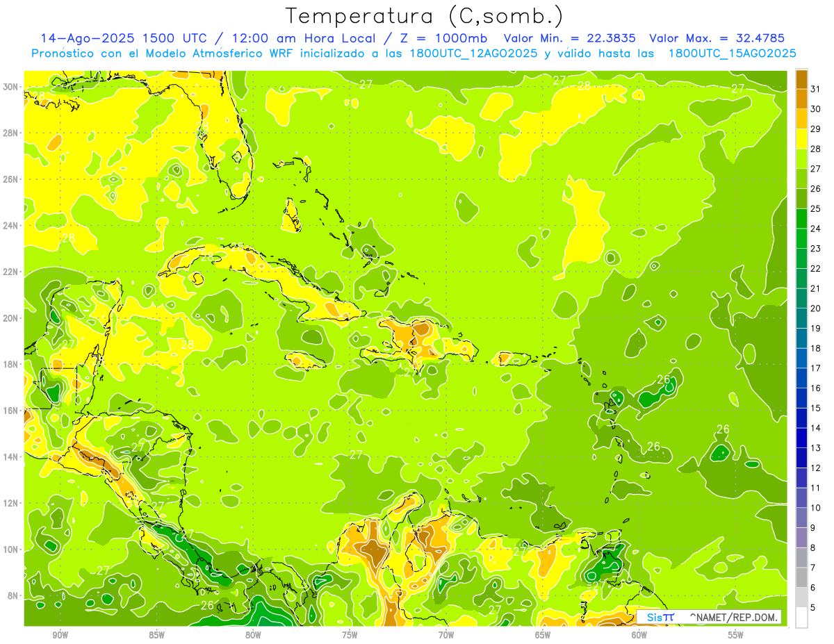Click the '20N' latitude axis label
The width and height of the screenshot is (834, 644).
pyautogui.click(x=10, y=318)
